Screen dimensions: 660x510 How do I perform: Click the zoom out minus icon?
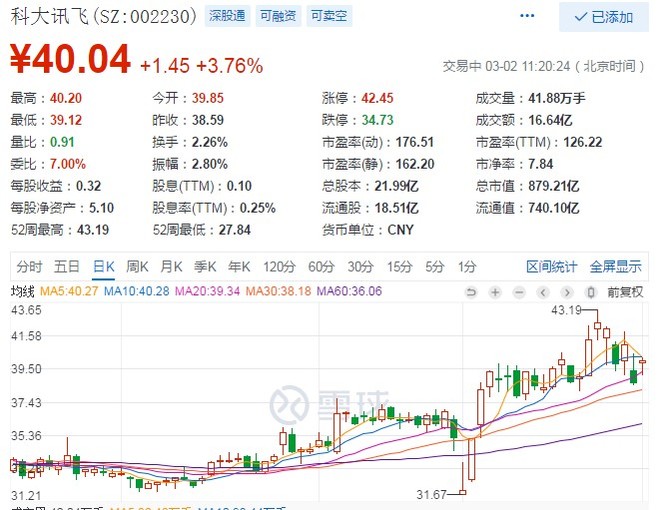click(519, 292)
